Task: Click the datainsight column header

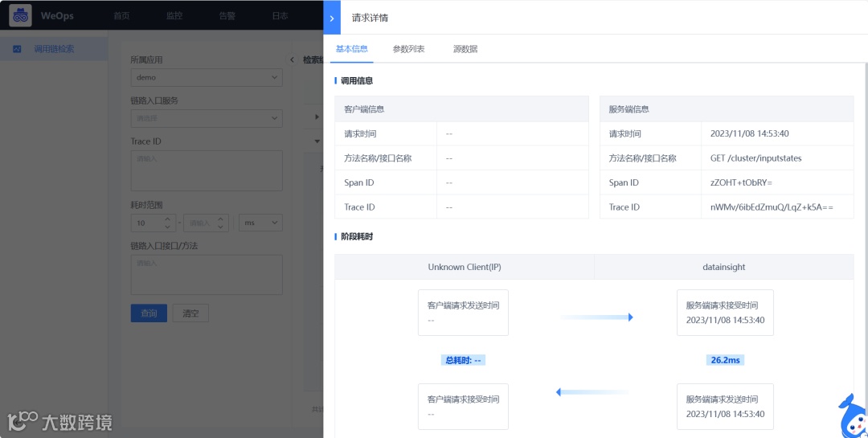Action: point(724,267)
